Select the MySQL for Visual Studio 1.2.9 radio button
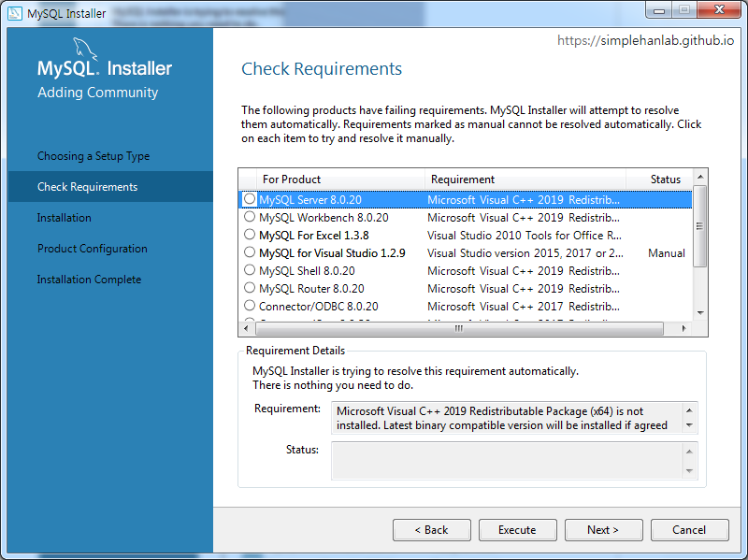This screenshot has width=748, height=560. click(x=250, y=251)
